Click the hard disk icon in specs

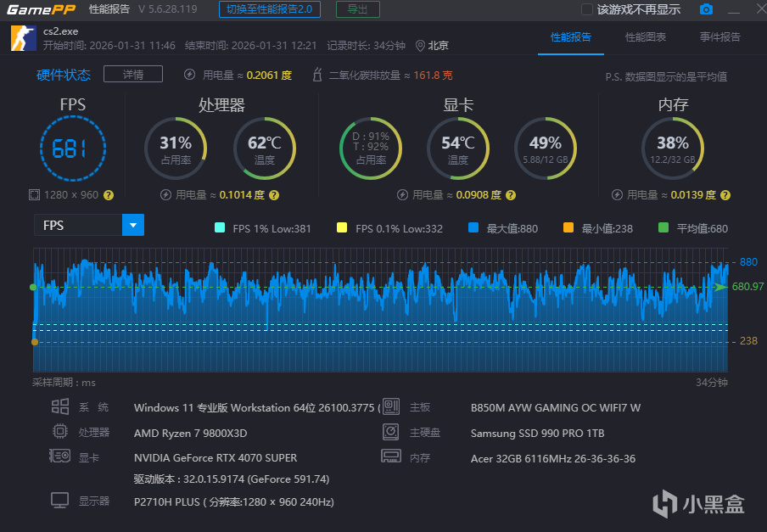pyautogui.click(x=391, y=432)
